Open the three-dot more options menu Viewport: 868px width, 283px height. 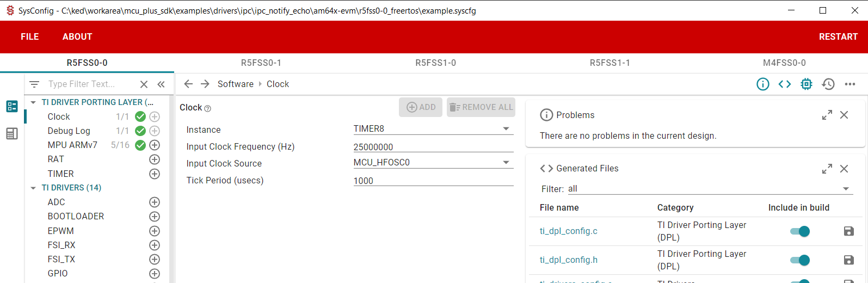point(849,84)
